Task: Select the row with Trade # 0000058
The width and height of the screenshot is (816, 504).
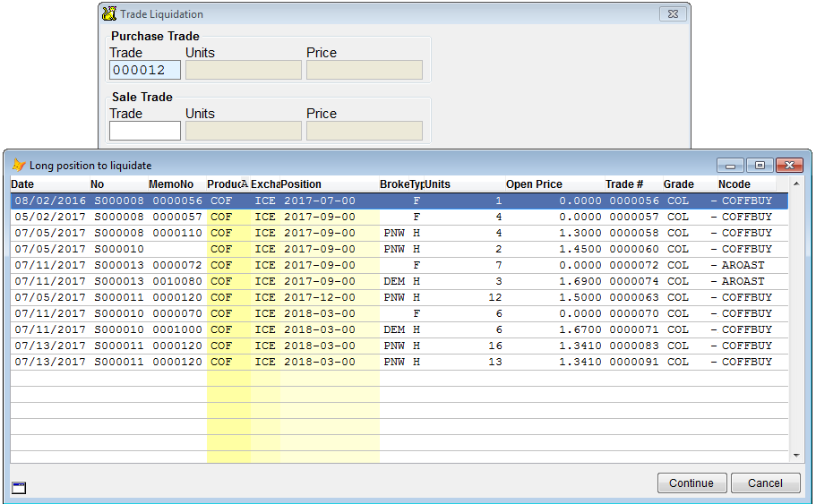Action: (x=399, y=233)
